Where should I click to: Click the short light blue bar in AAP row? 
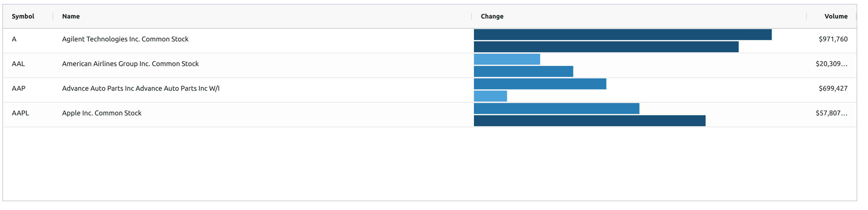click(x=490, y=96)
